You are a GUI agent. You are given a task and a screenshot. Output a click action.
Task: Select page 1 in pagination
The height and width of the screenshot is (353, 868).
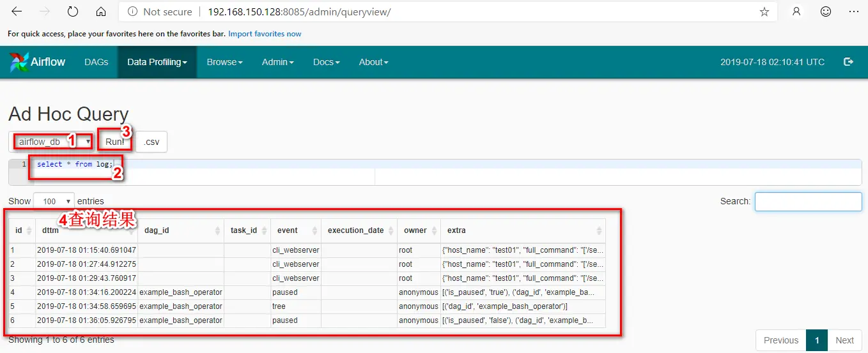coord(817,340)
